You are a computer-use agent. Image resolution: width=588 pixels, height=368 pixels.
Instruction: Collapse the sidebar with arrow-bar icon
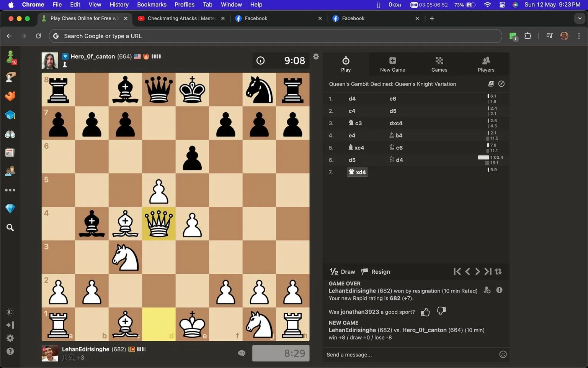(x=10, y=325)
